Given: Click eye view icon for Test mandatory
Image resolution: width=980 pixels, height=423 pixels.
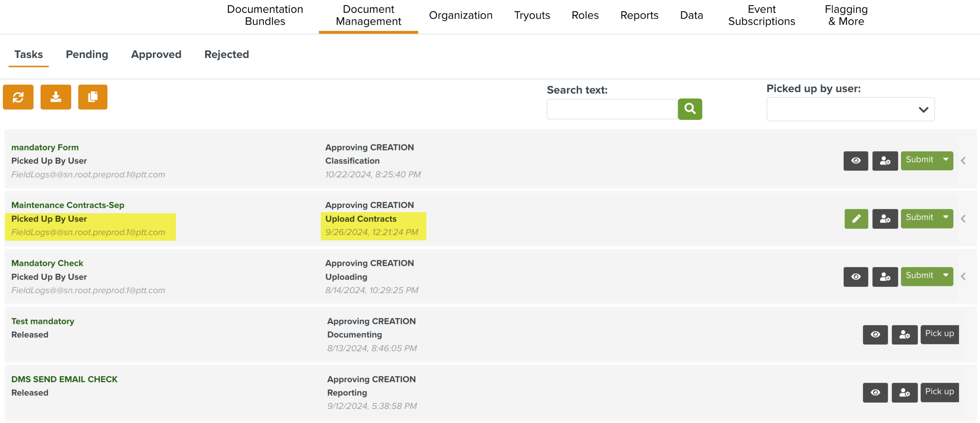Looking at the screenshot, I should pos(875,335).
